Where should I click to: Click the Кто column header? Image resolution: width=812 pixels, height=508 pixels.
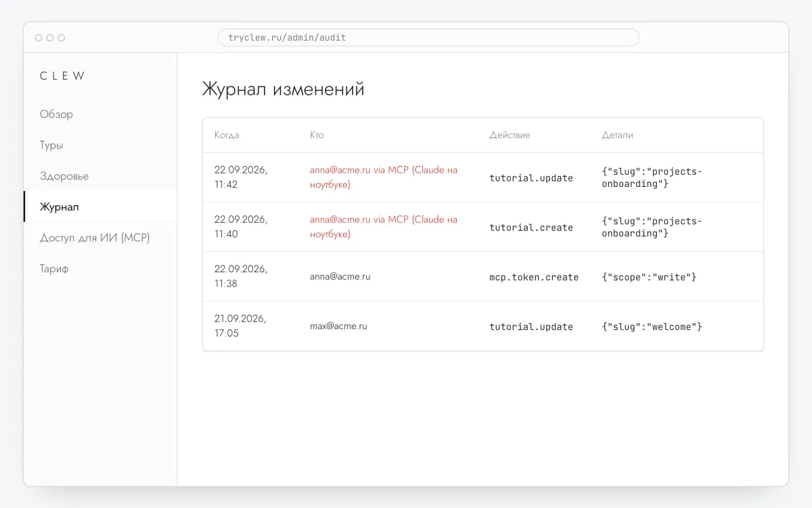[x=317, y=135]
